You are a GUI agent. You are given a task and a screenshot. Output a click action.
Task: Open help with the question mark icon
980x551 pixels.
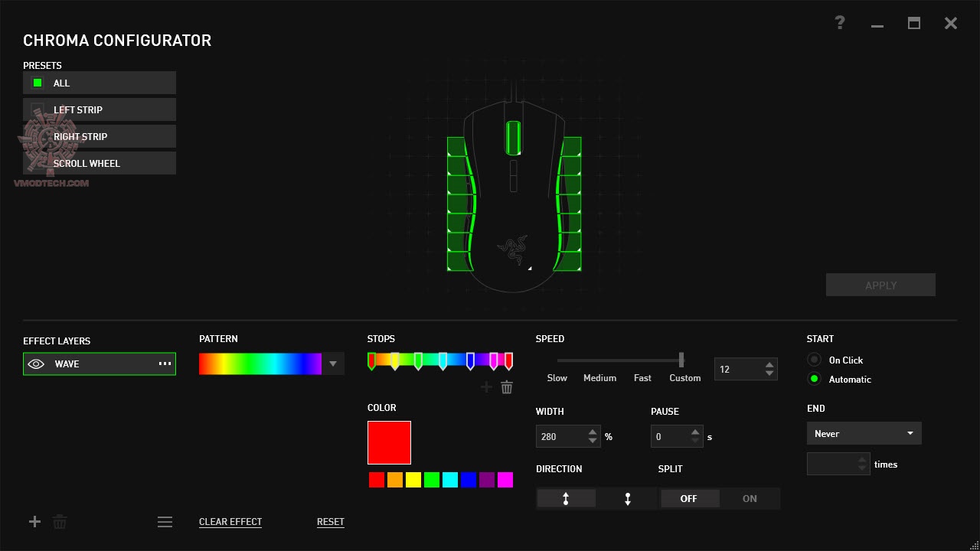click(x=840, y=23)
